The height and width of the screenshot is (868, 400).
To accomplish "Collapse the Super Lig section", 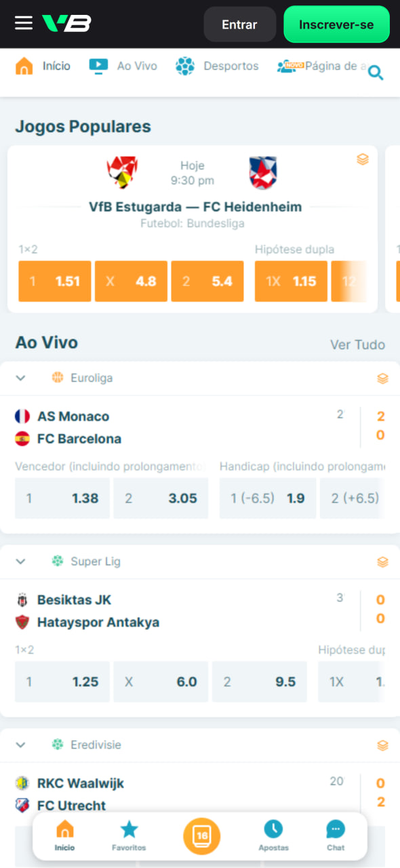I will click(20, 561).
